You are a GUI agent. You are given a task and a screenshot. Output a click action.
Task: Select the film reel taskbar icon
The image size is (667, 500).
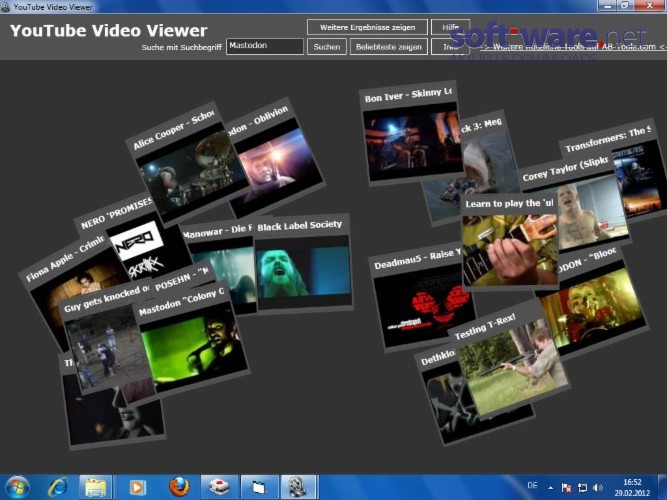point(299,487)
